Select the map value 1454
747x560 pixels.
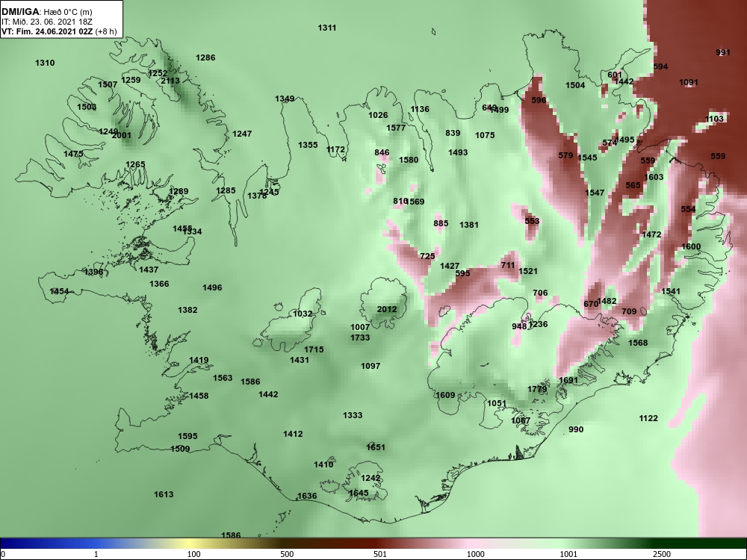(x=59, y=291)
